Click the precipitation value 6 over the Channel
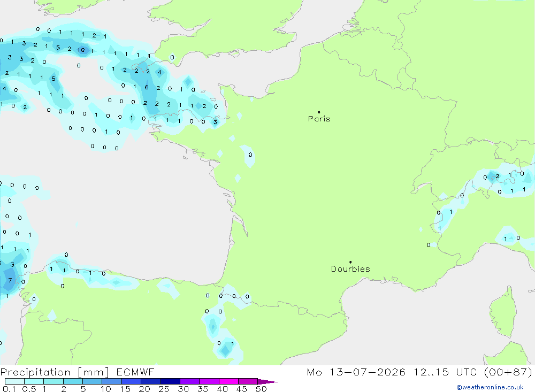The width and height of the screenshot is (535, 392). (x=147, y=87)
